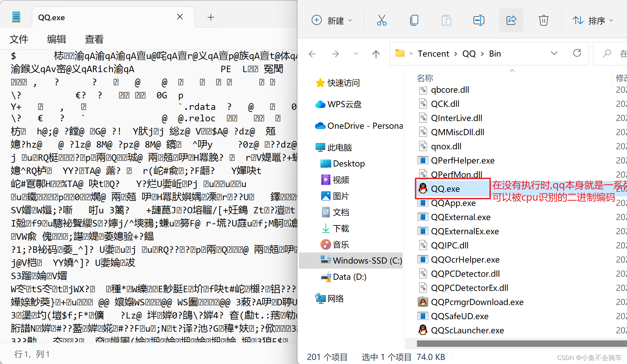
Task: Select 此电脑 in the sidebar
Action: click(334, 147)
